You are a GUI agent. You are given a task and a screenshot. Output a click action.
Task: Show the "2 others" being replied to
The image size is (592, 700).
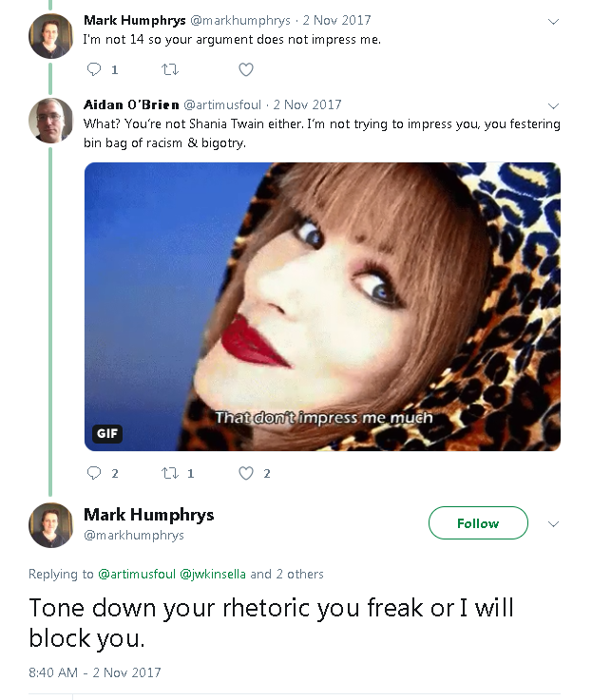tap(299, 574)
